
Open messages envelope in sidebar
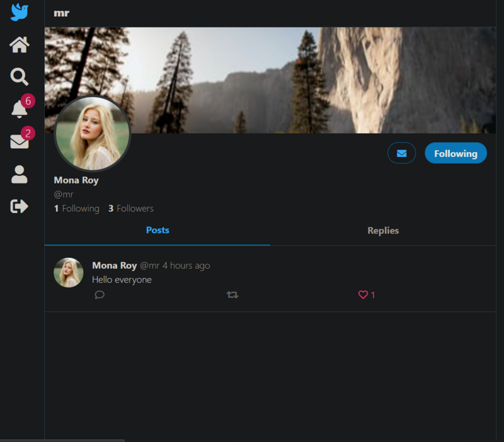click(x=21, y=138)
